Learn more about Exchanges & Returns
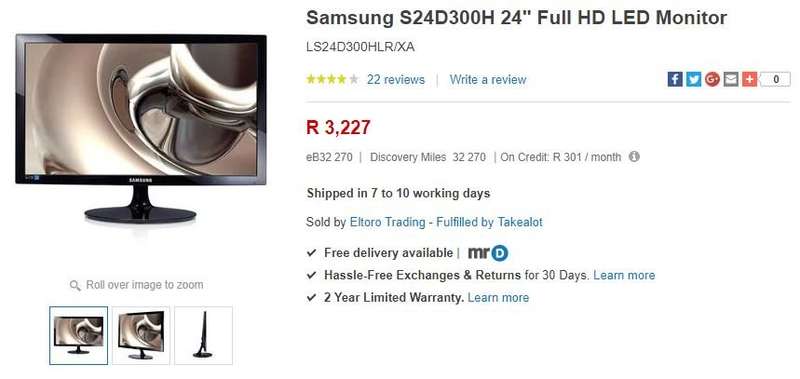Viewport: 800px width, 379px height. tap(624, 275)
